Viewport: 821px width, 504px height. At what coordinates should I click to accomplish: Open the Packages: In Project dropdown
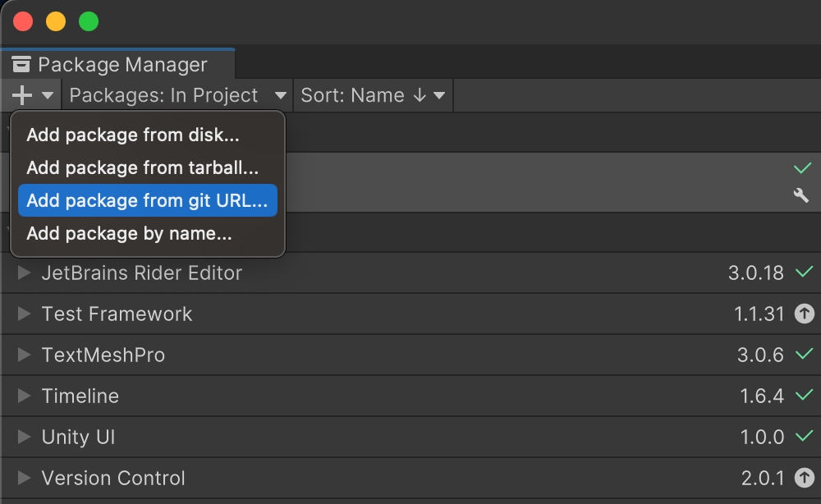tap(178, 95)
